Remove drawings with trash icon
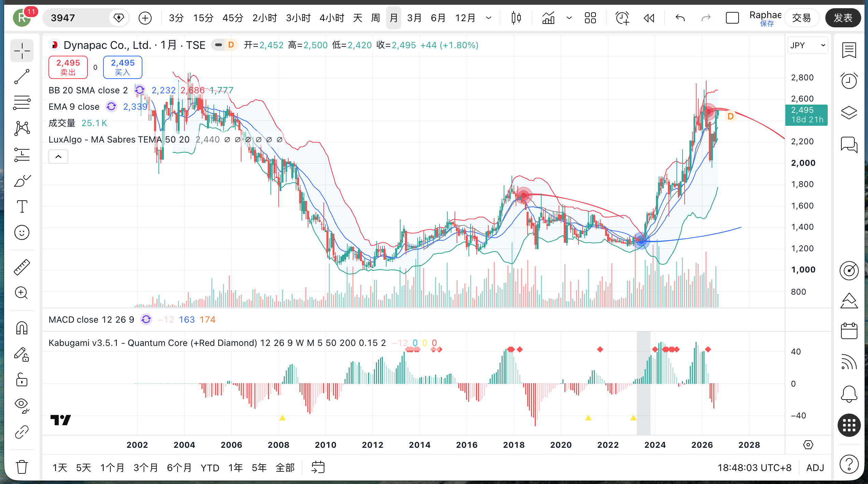 [x=22, y=467]
